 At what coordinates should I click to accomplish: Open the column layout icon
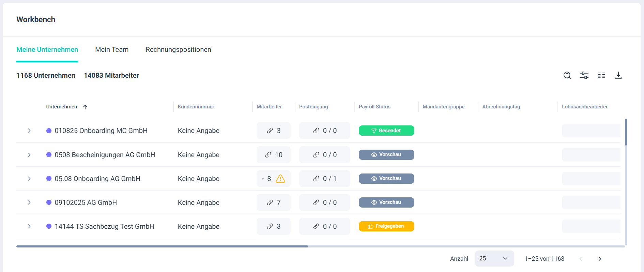point(601,75)
